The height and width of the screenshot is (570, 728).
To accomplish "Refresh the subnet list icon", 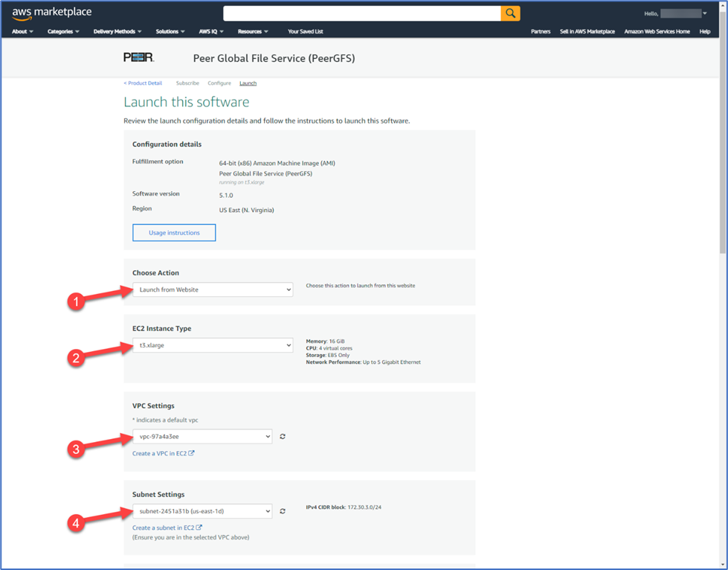I will (283, 511).
